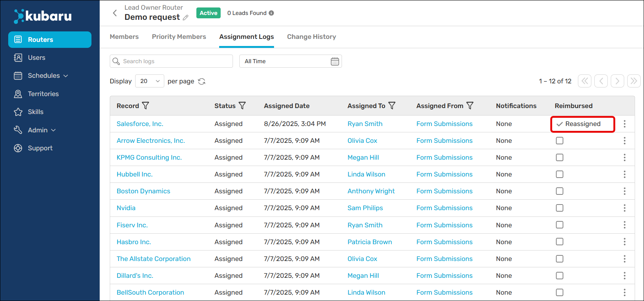
Task: Jump to last page of logs
Action: (x=634, y=81)
